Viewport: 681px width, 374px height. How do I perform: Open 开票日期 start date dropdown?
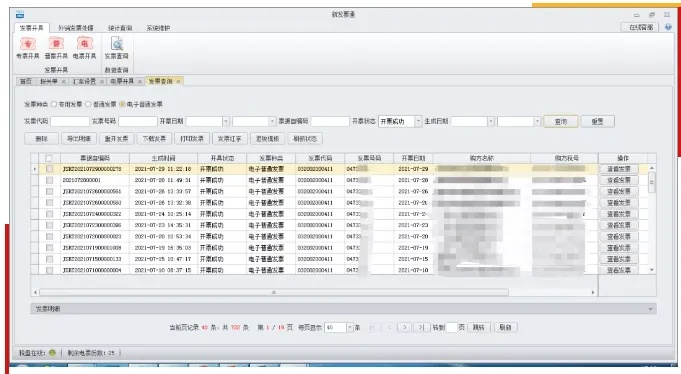tap(226, 121)
